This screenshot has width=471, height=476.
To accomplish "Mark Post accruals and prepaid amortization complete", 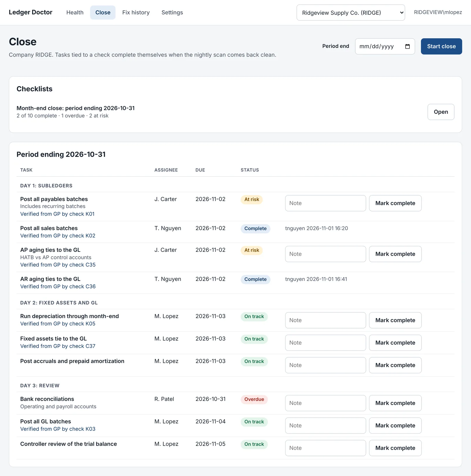I will click(395, 365).
